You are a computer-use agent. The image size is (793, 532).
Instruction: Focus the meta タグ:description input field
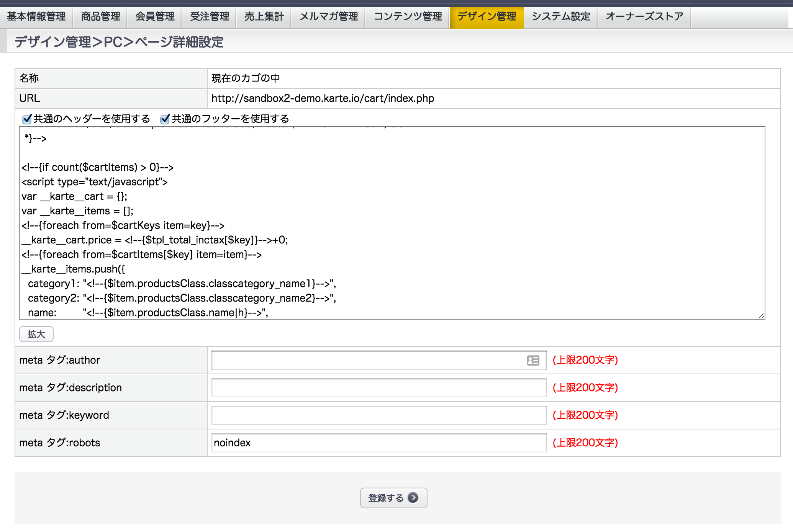pyautogui.click(x=379, y=388)
